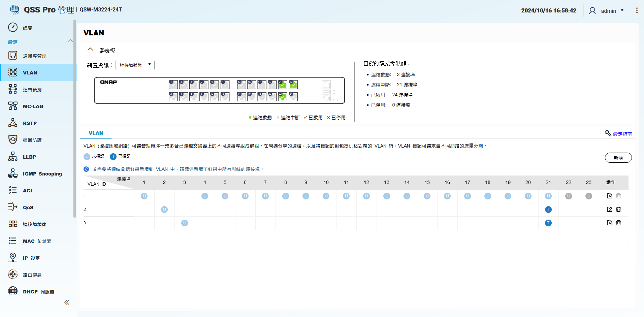Viewport: 644px width, 317px height.
Task: Open 連接埠狀態 device info dropdown
Action: tap(135, 65)
